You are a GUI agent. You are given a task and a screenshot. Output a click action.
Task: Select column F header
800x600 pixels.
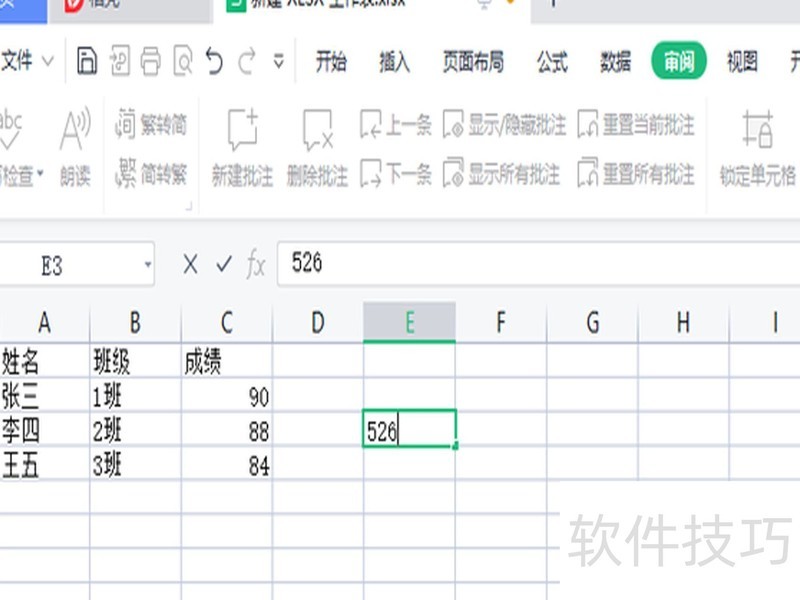click(x=501, y=322)
